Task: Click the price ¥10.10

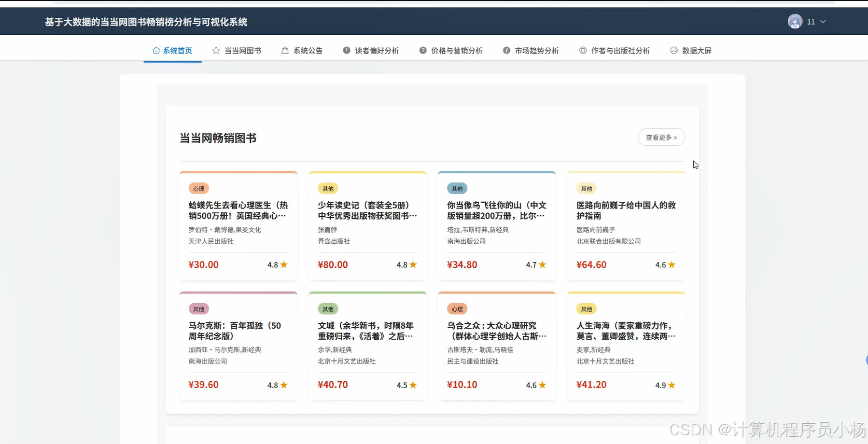Action: point(462,385)
